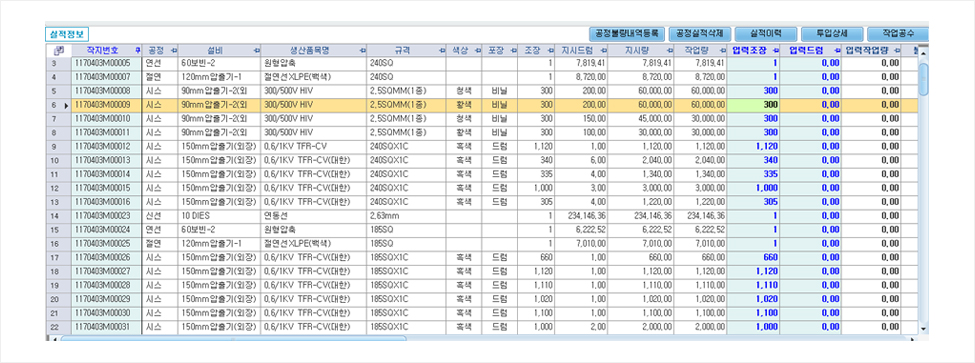Click pin icon in 공정 column header
Viewport: 975px width, 363px height.
(x=173, y=50)
